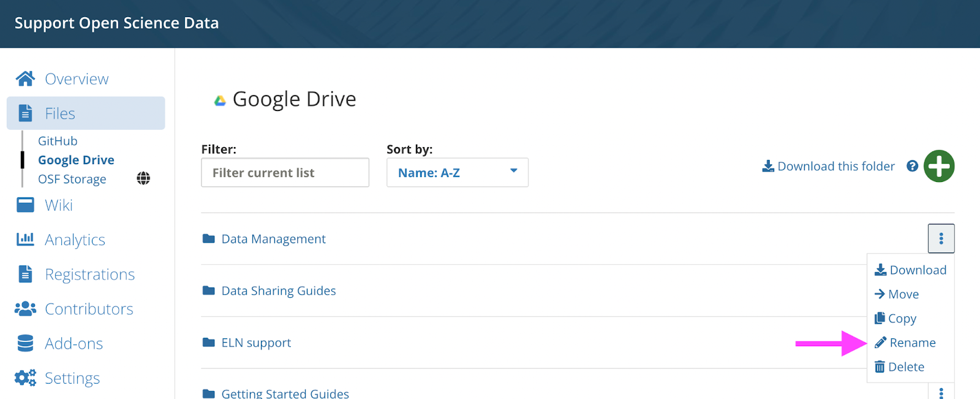Choose Move from the context menu
The width and height of the screenshot is (980, 399).
[x=897, y=294]
